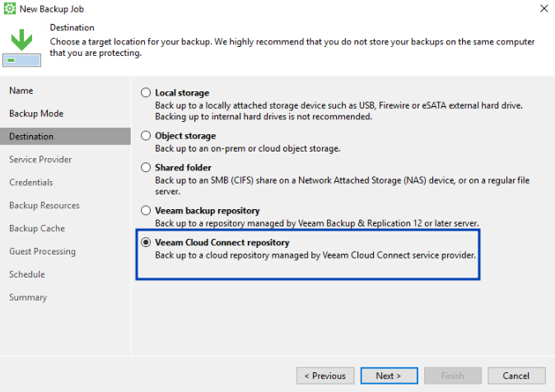Open the Backup Cache step
The height and width of the screenshot is (392, 555).
click(37, 228)
